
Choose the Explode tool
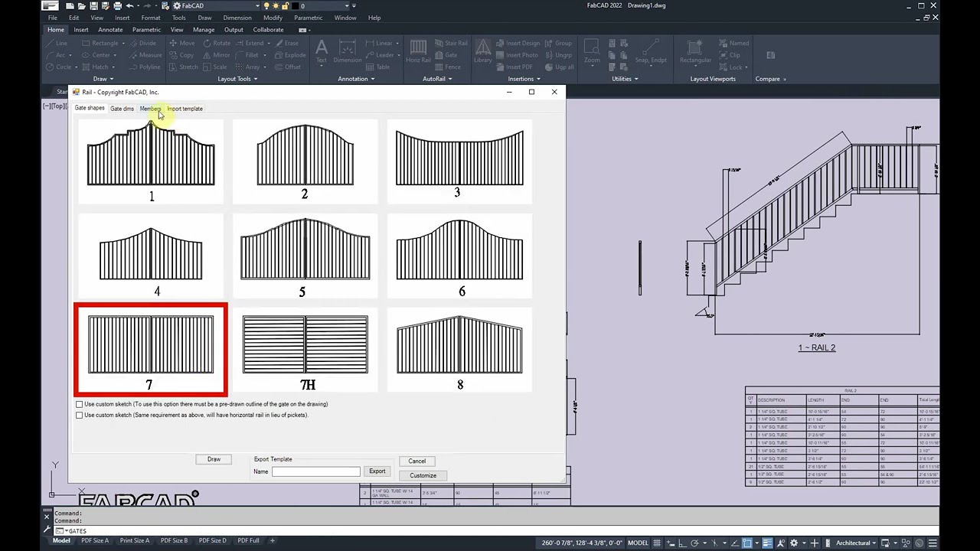click(290, 55)
